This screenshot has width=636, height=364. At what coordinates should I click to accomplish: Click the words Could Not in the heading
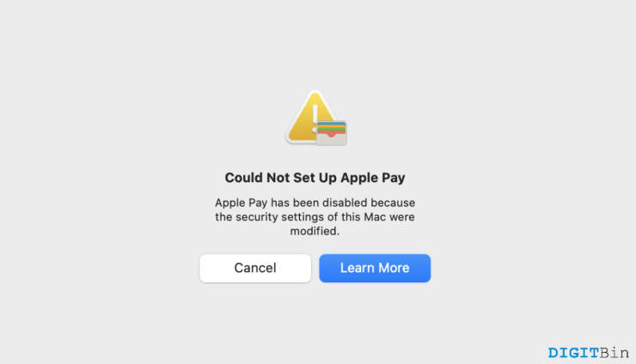coord(257,178)
